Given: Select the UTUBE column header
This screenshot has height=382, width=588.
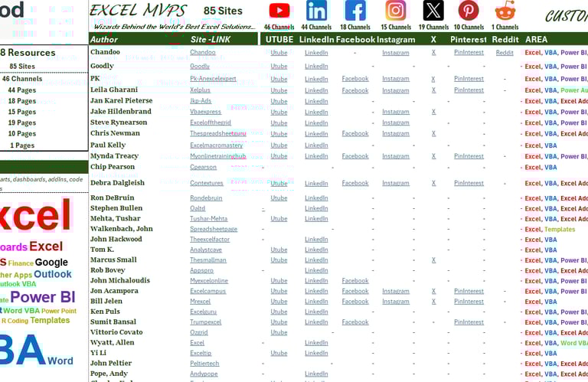Looking at the screenshot, I should click(279, 39).
